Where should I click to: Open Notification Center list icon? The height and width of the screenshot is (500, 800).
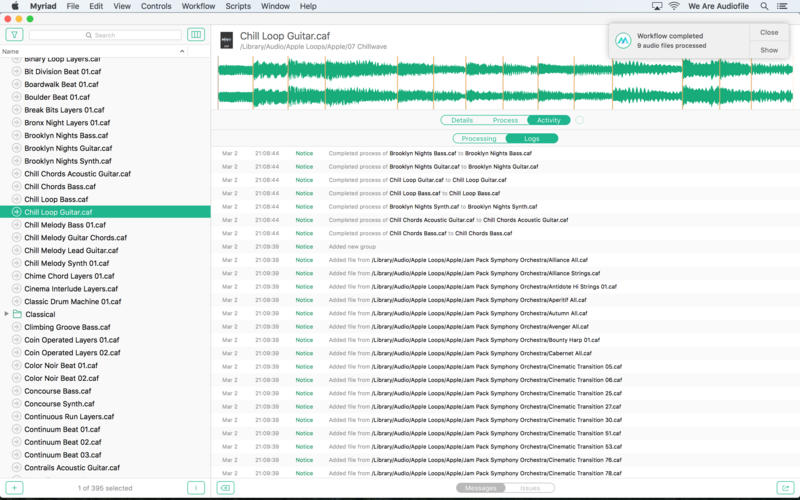coord(782,6)
